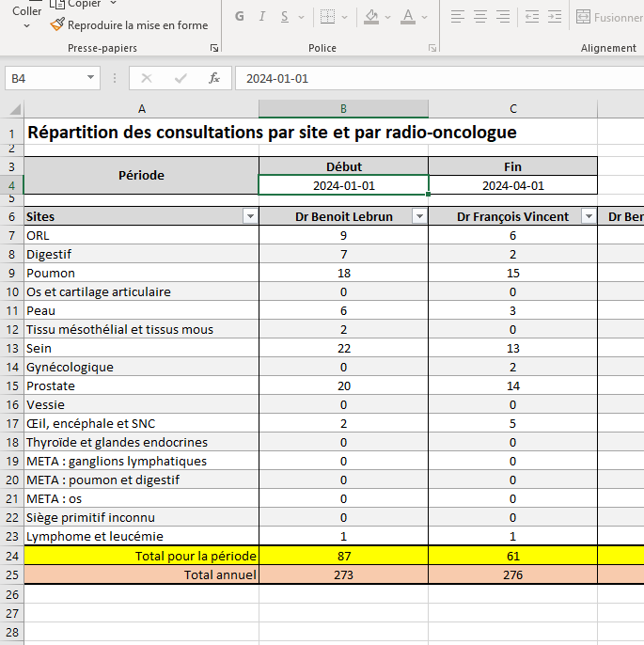Center text horizontally
Screen dimensions: 644x645
tap(480, 17)
